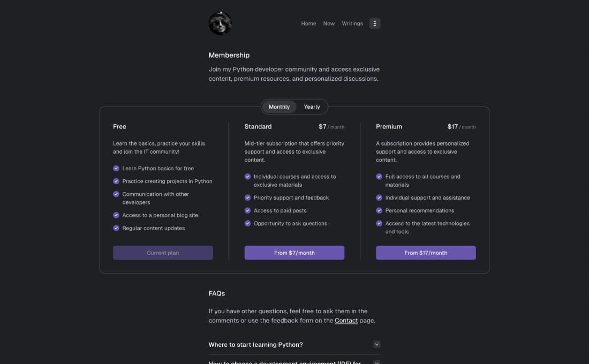Click checkmark beside Personal recommendations
The height and width of the screenshot is (364, 589).
pos(379,210)
